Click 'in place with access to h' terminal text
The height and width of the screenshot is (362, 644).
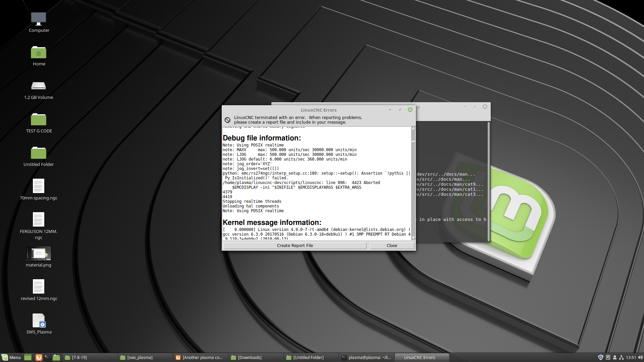click(452, 220)
